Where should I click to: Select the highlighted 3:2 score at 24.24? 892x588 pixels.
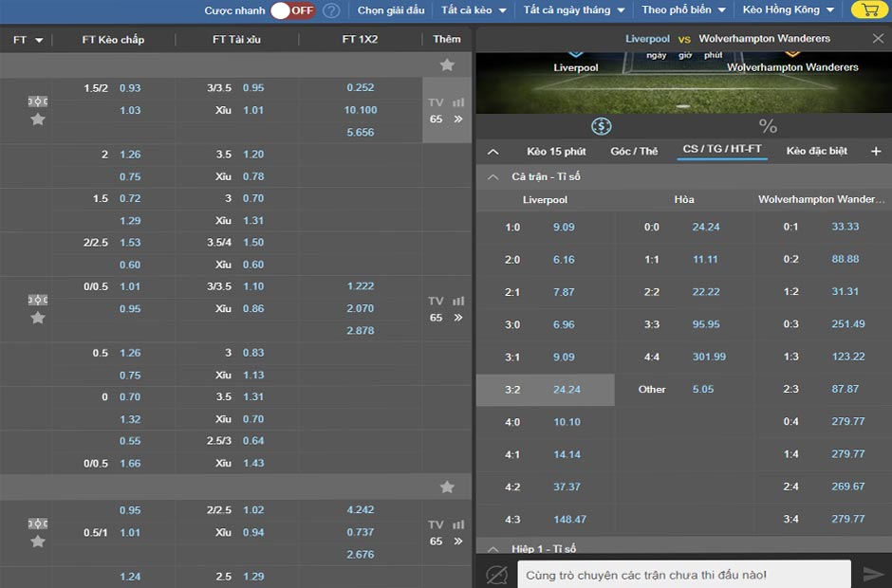tap(545, 390)
